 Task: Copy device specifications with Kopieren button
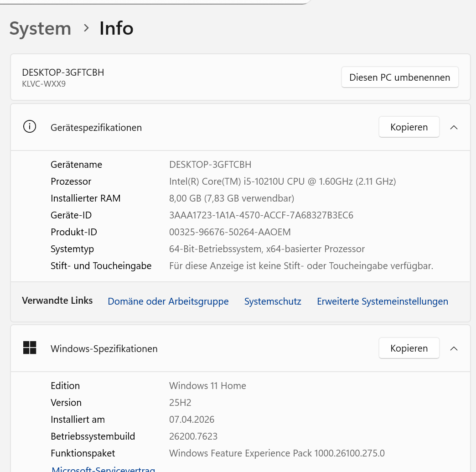coord(409,127)
